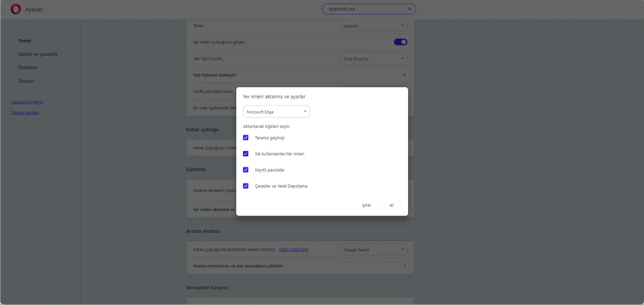Image resolution: width=644 pixels, height=305 pixels.
Task: Open the Opera'yı Oylayın link
Action: pyautogui.click(x=28, y=102)
